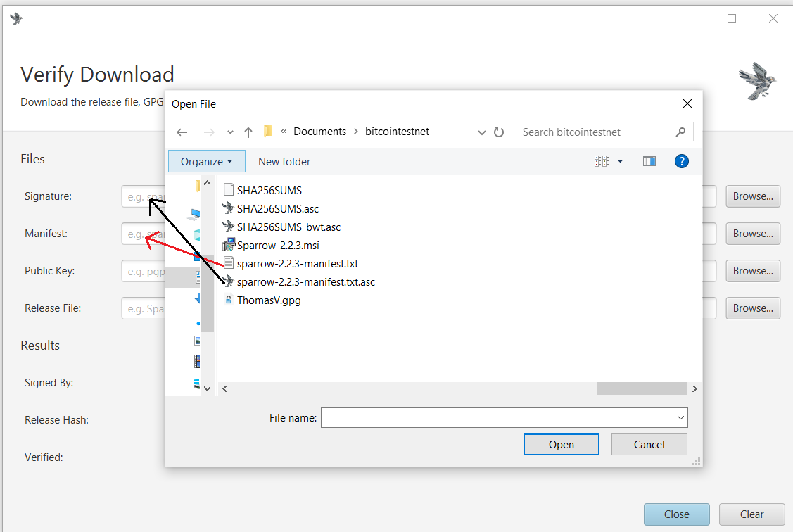Refresh the bitcointestnet folder view
Screen dimensions: 793x532
[499, 132]
